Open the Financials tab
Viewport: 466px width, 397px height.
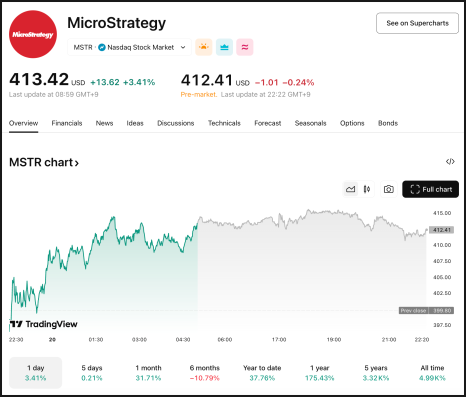(67, 123)
